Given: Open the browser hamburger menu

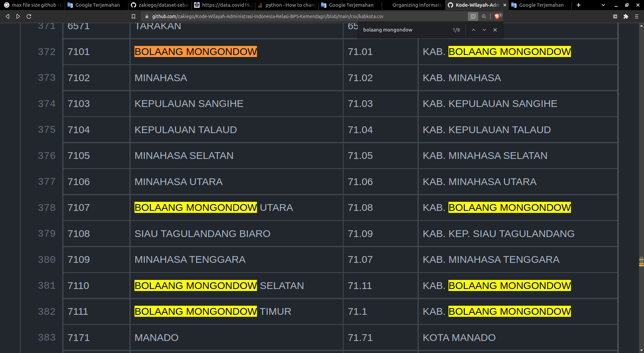Looking at the screenshot, I should (637, 16).
